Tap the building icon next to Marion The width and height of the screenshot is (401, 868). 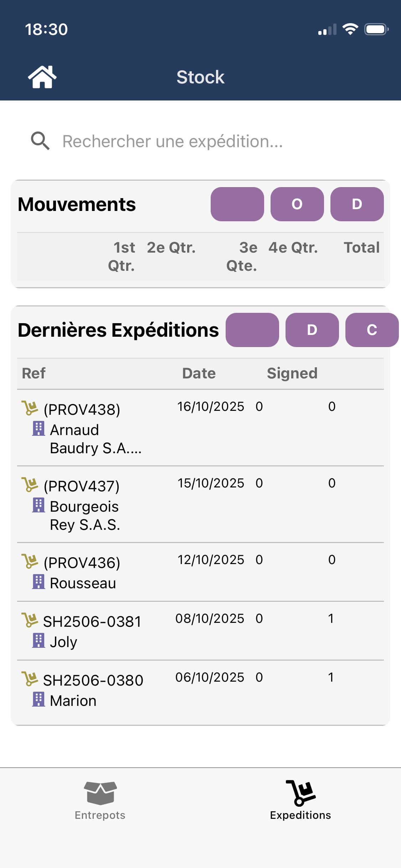click(38, 699)
